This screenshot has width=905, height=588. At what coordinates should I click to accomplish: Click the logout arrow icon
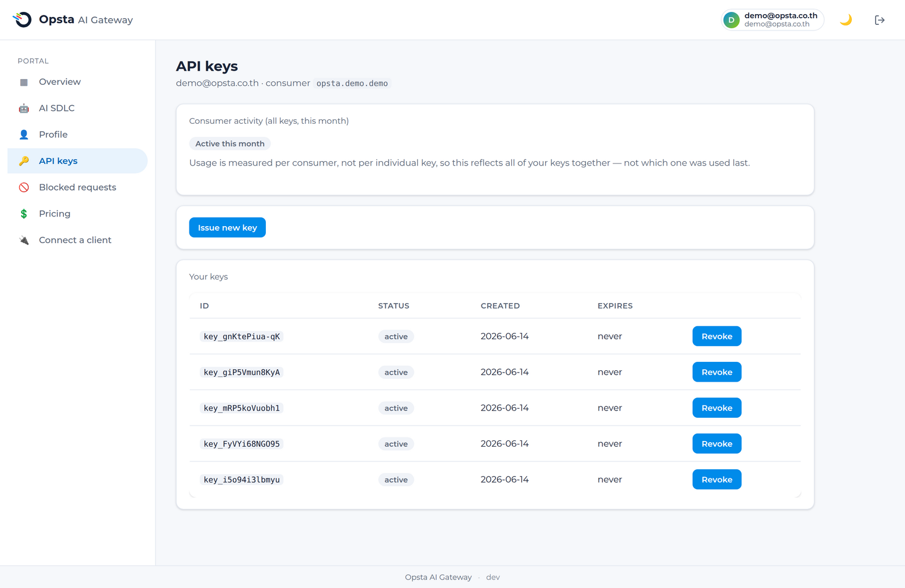(x=880, y=20)
